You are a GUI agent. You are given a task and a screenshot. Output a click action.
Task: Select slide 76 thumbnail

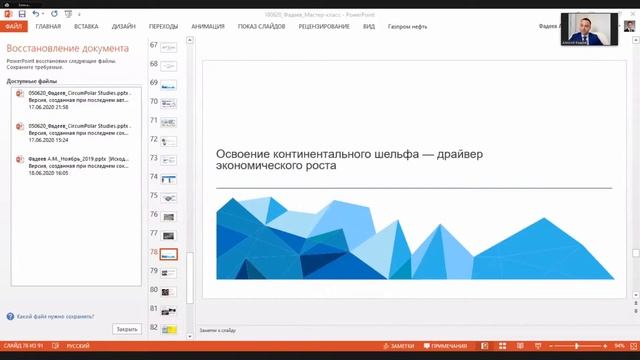[x=168, y=217]
